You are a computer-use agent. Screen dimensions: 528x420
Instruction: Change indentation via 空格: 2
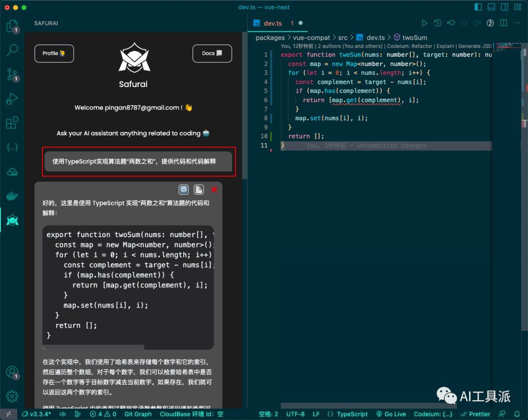click(x=268, y=414)
